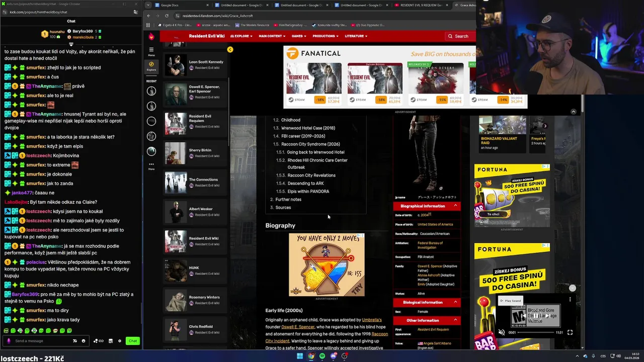Open the GAMES dropdown menu
The width and height of the screenshot is (644, 362).
(x=299, y=36)
